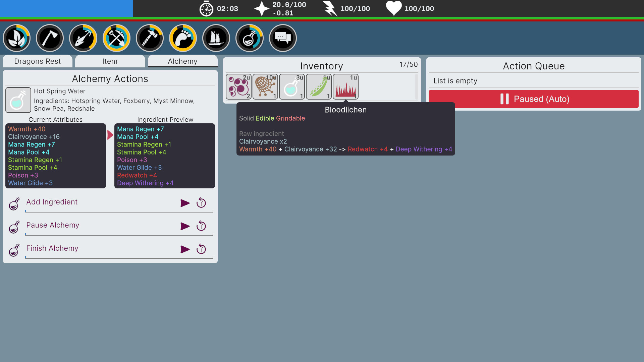The height and width of the screenshot is (362, 644).
Task: Open the mining pickaxe skill
Action: click(116, 38)
